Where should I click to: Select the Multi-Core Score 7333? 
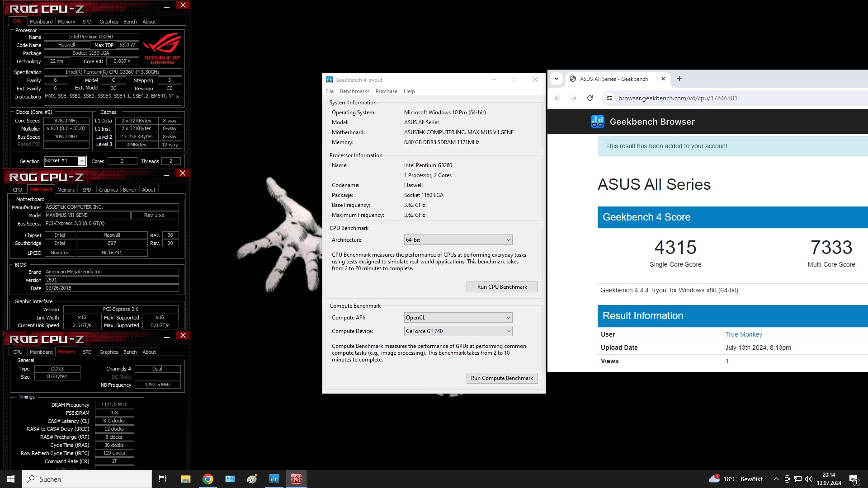(831, 247)
